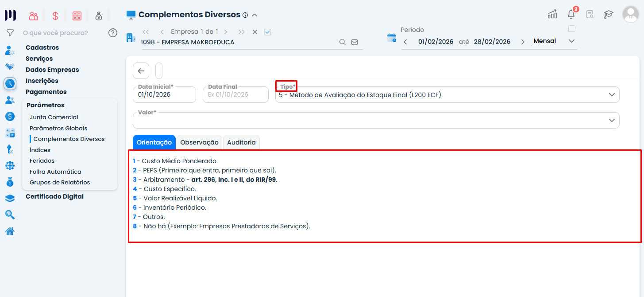This screenshot has width=644, height=297.
Task: Click the home sidebar icon
Action: tap(10, 231)
